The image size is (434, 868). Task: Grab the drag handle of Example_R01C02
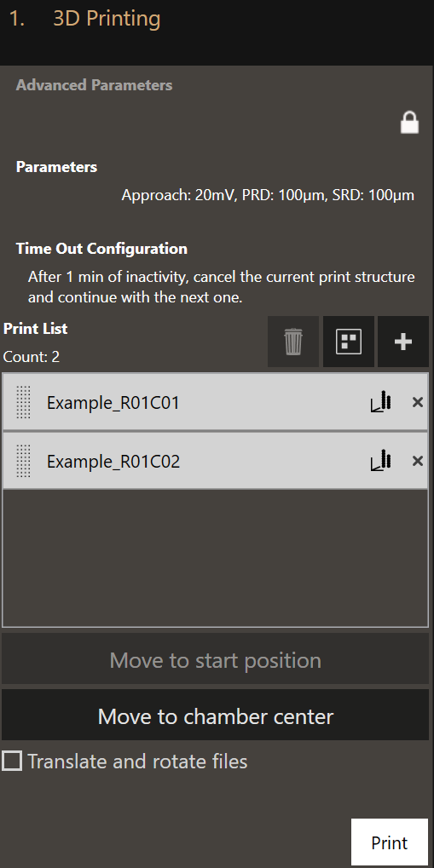click(x=23, y=461)
